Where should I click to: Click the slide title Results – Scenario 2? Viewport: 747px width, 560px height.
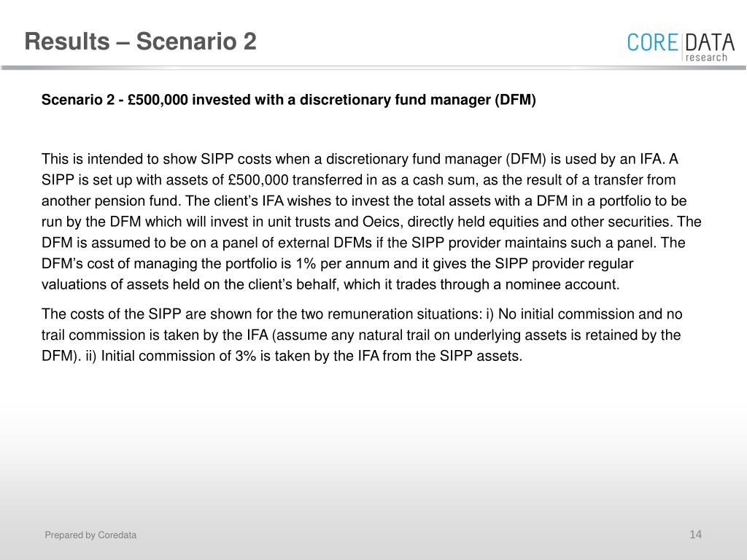coord(141,42)
